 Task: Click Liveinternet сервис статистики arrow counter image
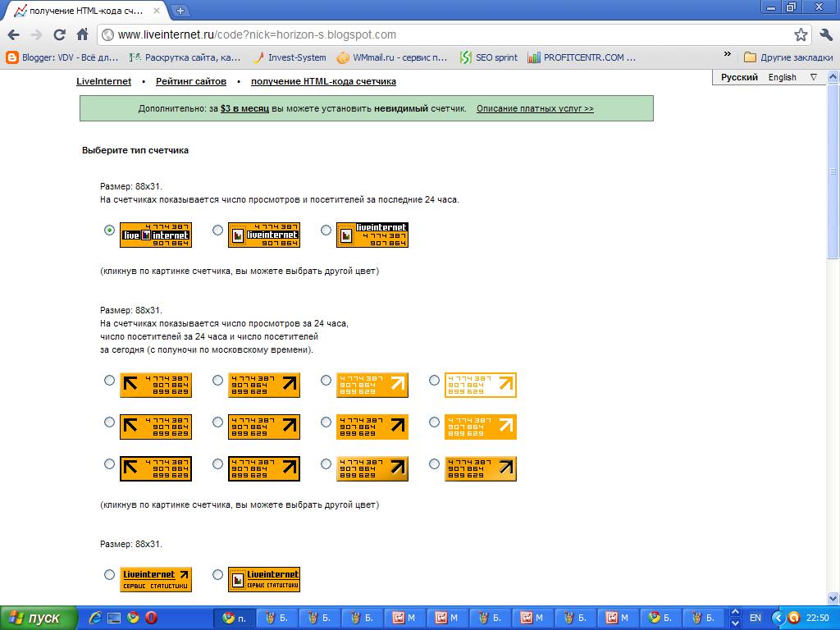click(x=156, y=580)
